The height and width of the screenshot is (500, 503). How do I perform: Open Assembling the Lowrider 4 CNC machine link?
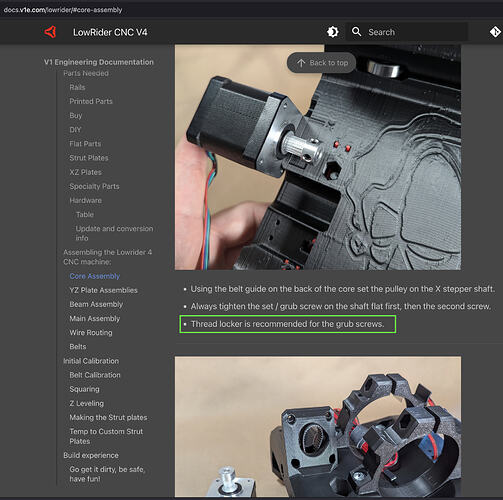click(108, 257)
